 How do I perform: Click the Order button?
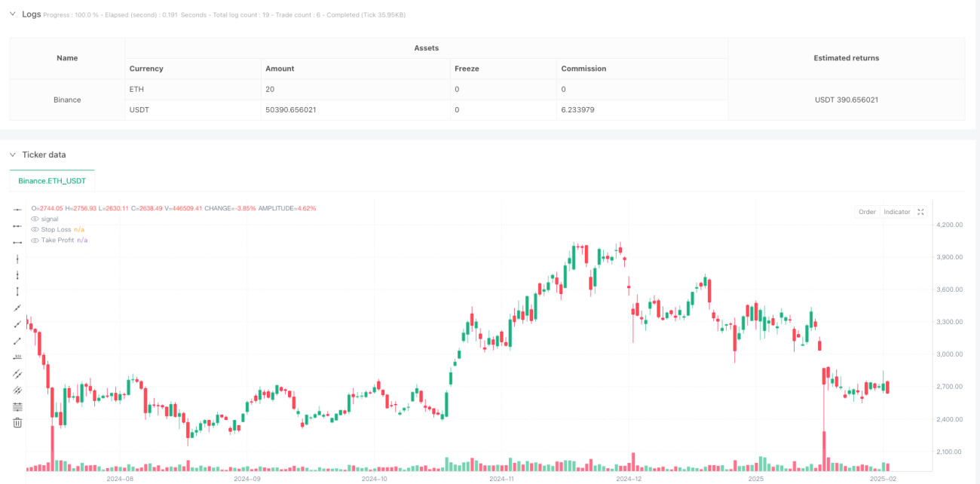tap(867, 212)
